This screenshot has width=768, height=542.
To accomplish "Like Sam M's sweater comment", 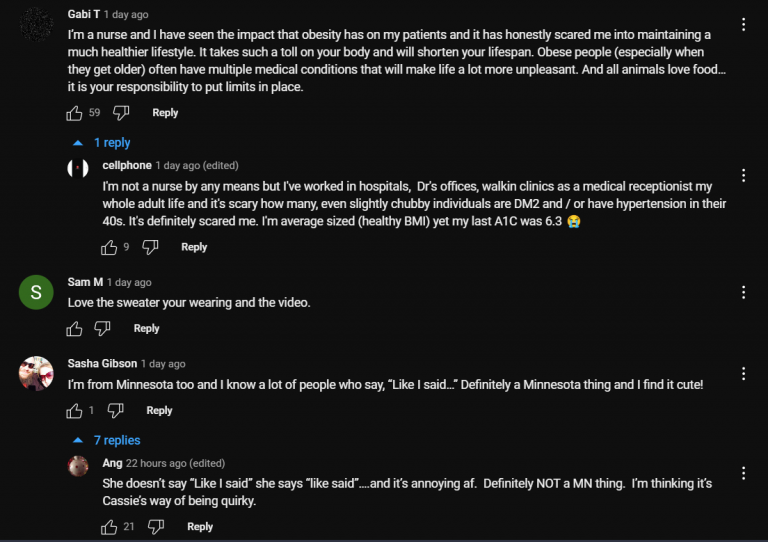I will (x=74, y=329).
